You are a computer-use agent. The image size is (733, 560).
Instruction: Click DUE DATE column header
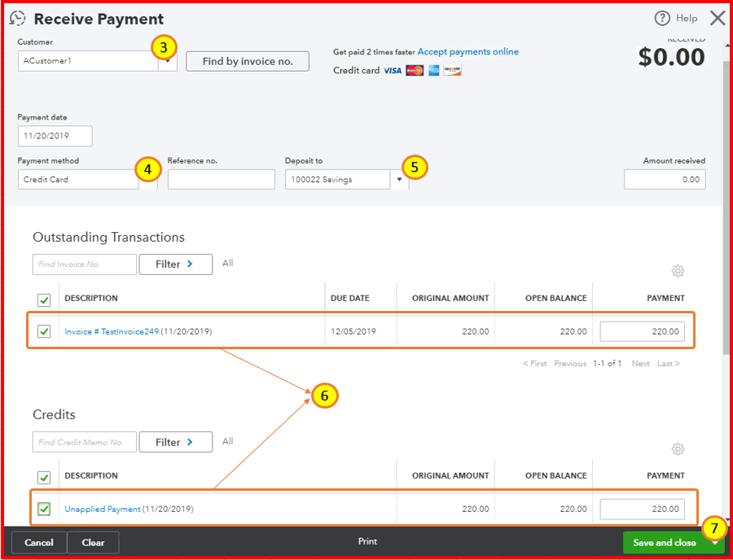pos(350,298)
